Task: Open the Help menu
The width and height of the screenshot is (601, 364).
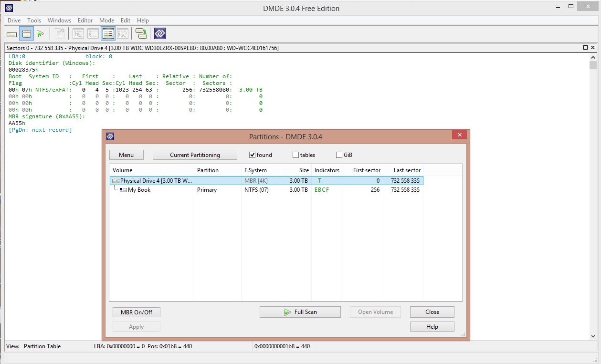Action: tap(143, 21)
